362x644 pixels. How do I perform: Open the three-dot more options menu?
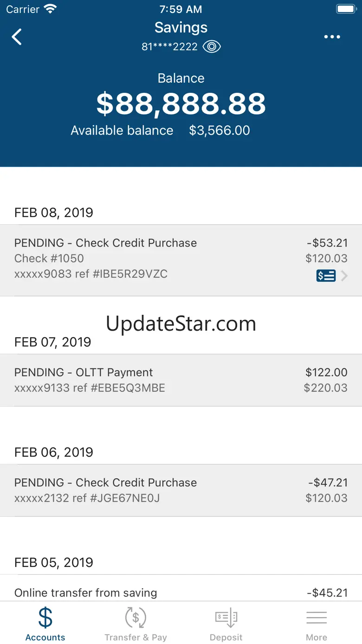[x=332, y=37]
